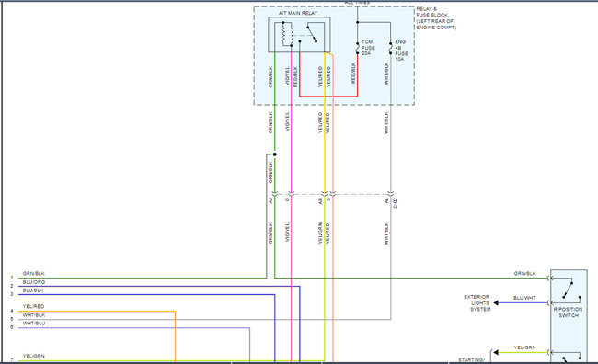Click the horizontal WHT/BLK label at pin 5

point(34,315)
